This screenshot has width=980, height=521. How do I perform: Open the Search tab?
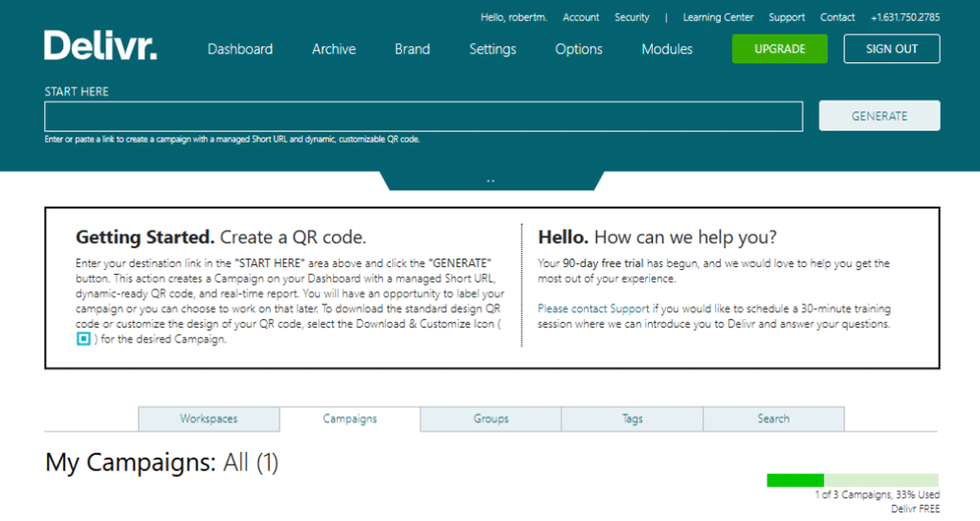(x=773, y=419)
